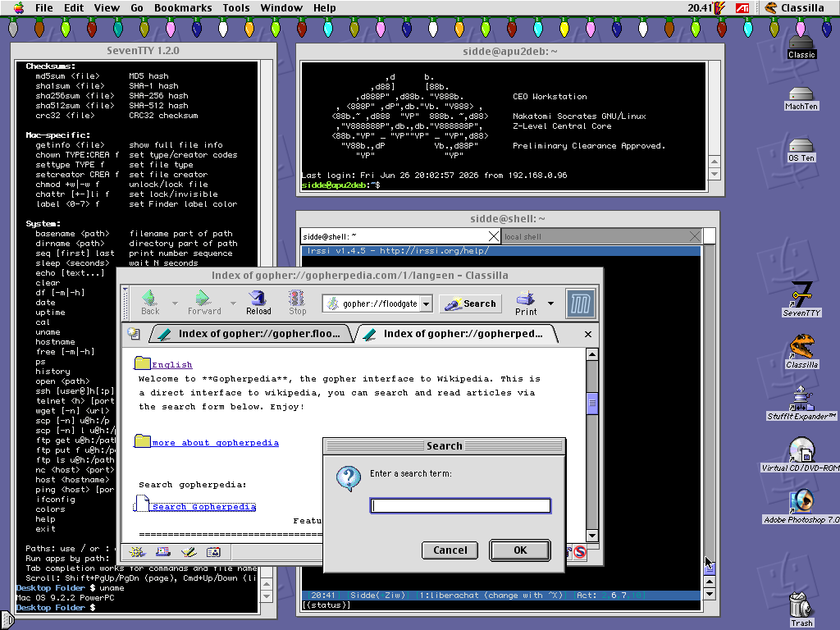Image resolution: width=840 pixels, height=630 pixels.
Task: Click the Classilla page scroll down arrow
Action: [x=592, y=535]
